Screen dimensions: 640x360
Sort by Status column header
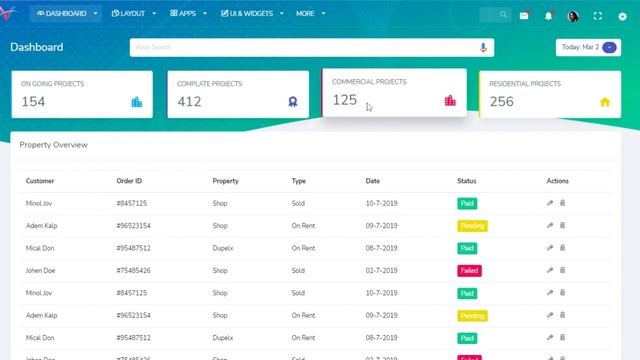click(467, 181)
